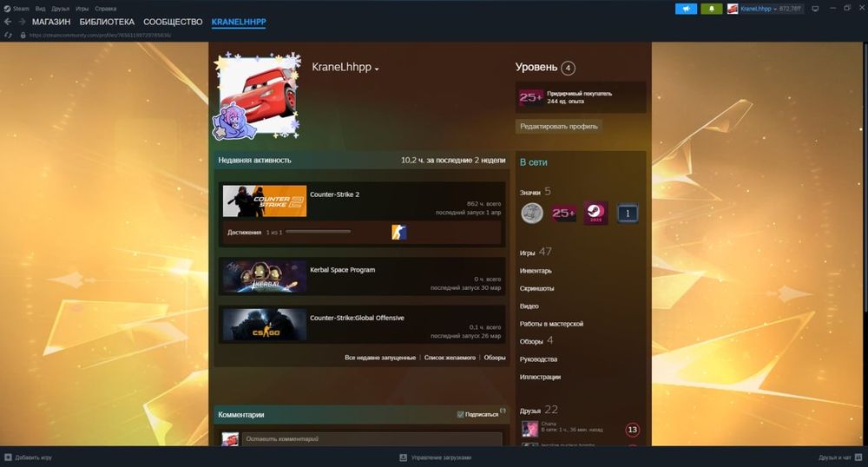Click the forward navigation arrow
The image size is (868, 467).
pos(23,22)
